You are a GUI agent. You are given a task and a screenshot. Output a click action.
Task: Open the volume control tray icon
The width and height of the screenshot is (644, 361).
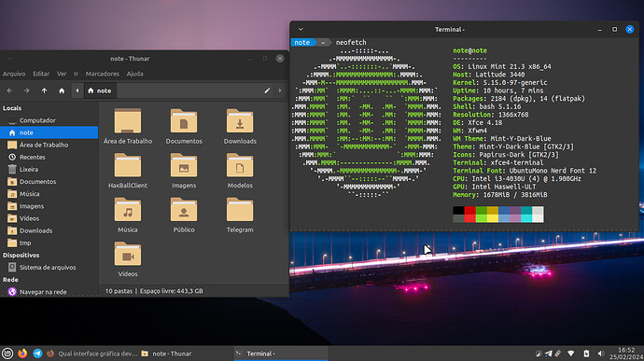pyautogui.click(x=601, y=354)
